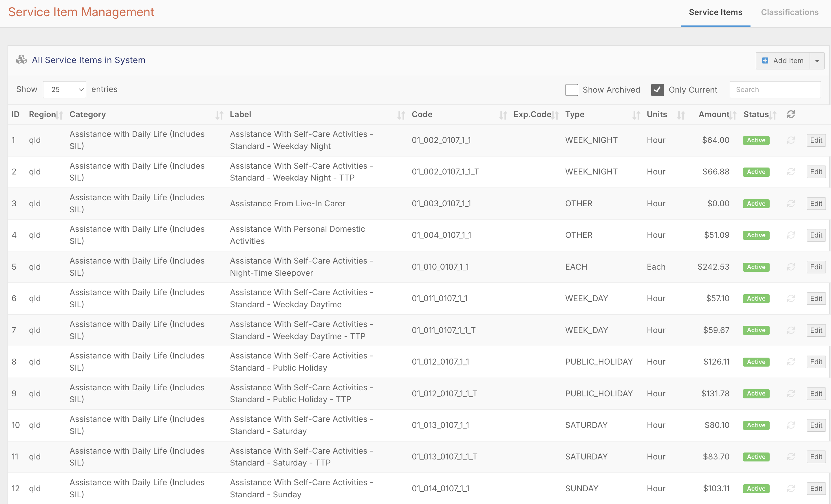Sort the Code column with its arrows

tap(503, 115)
